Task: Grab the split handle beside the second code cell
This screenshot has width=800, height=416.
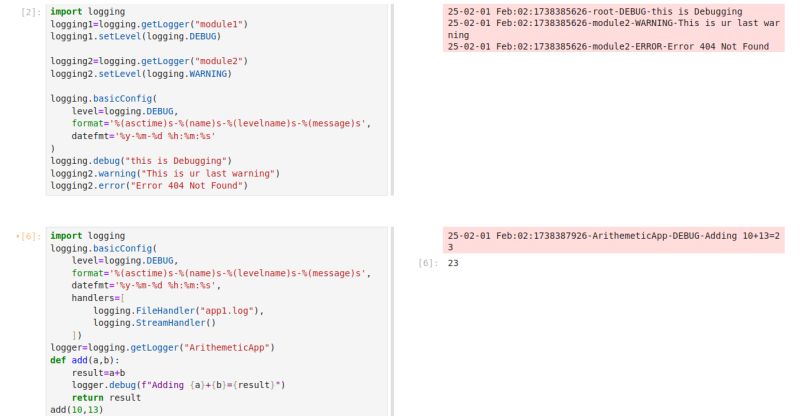Action: [x=392, y=322]
